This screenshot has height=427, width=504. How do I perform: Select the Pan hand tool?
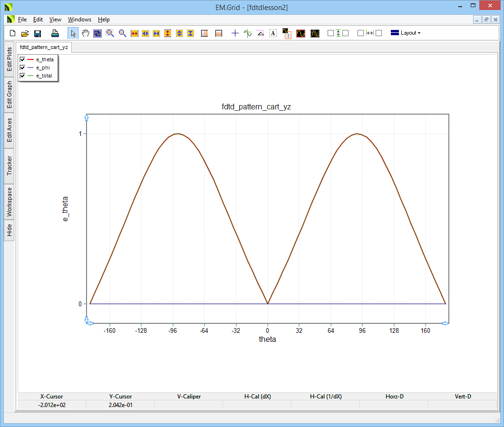86,33
